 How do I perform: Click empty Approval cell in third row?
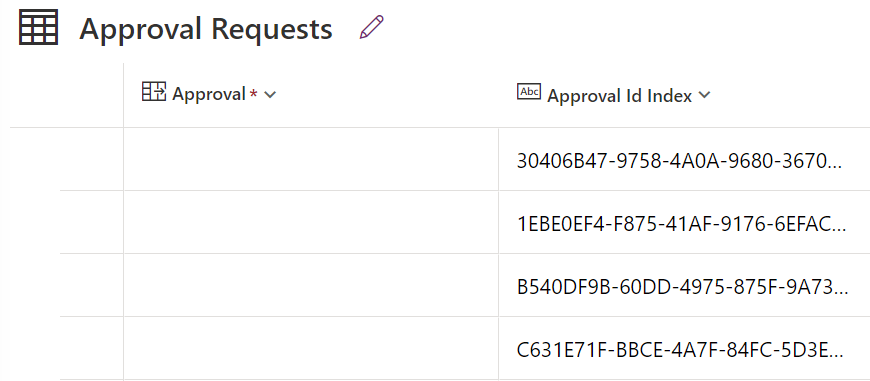311,286
